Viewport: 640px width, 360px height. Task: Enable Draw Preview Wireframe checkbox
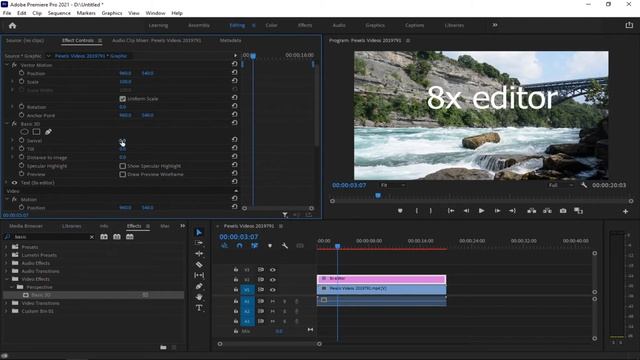click(122, 174)
